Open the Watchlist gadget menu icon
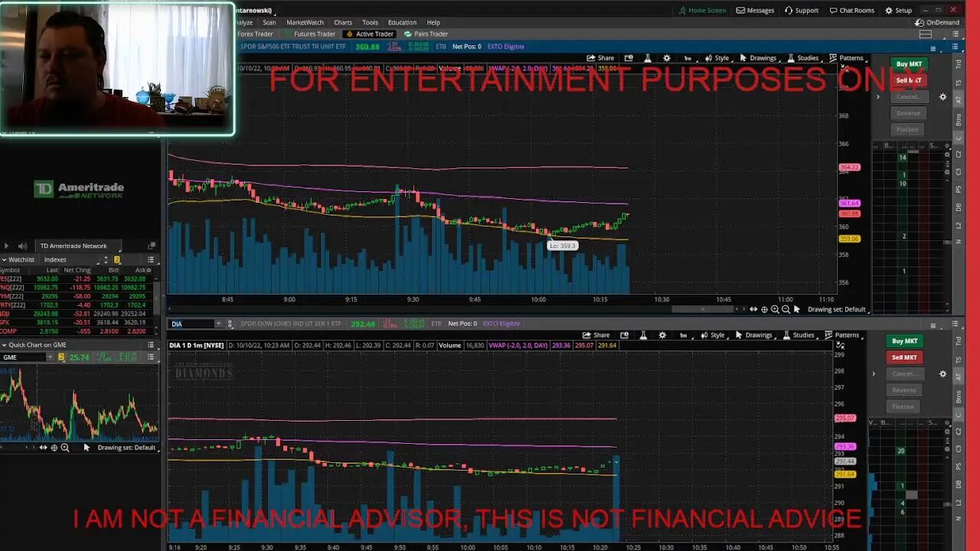980x551 pixels. point(151,259)
